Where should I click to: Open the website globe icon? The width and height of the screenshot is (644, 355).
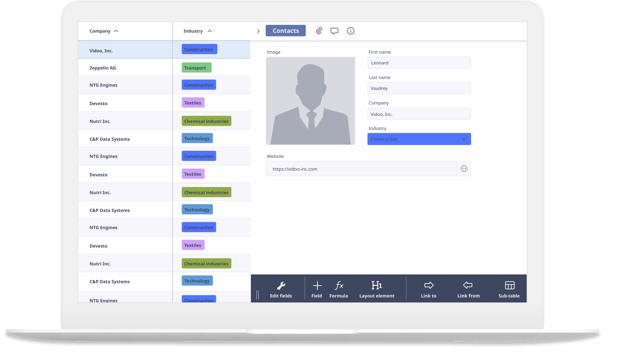coord(464,168)
